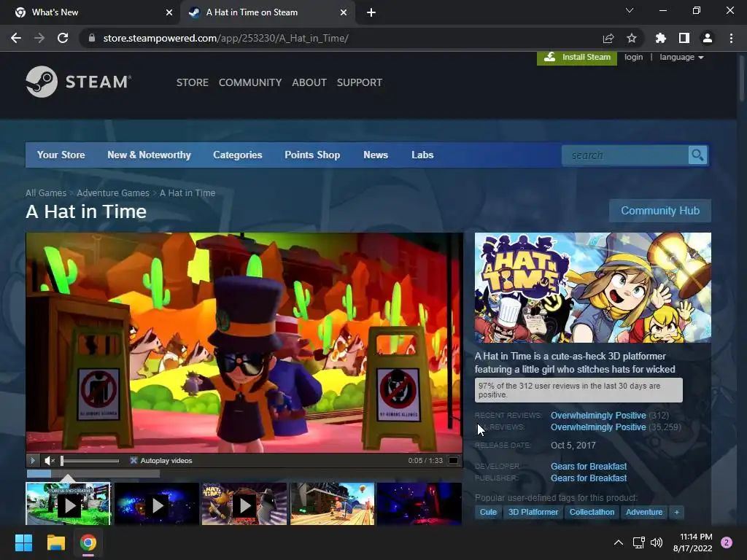Open recent reviews Overwhelmingly Positive link
The height and width of the screenshot is (560, 747).
(598, 415)
